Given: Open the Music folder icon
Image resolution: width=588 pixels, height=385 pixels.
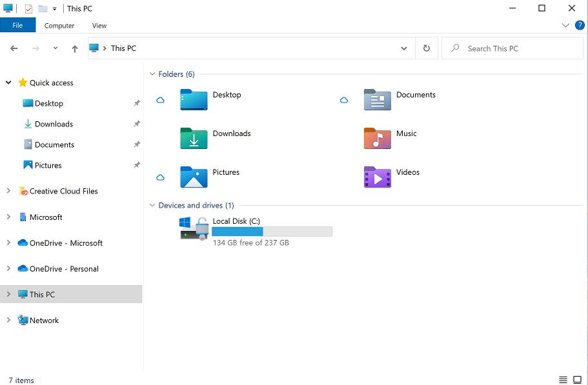Looking at the screenshot, I should point(377,138).
